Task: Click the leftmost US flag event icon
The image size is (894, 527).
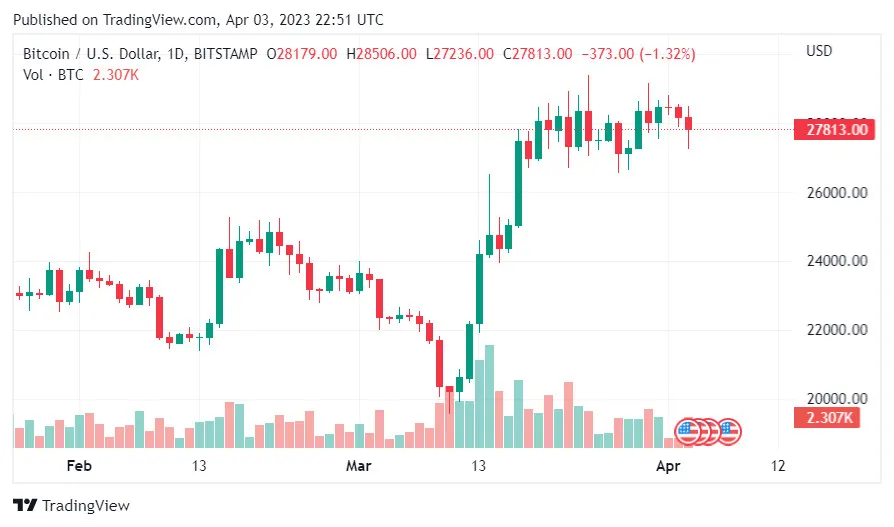Action: [688, 432]
